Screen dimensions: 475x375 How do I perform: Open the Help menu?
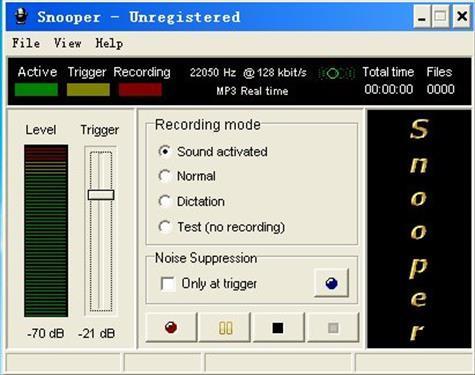109,43
